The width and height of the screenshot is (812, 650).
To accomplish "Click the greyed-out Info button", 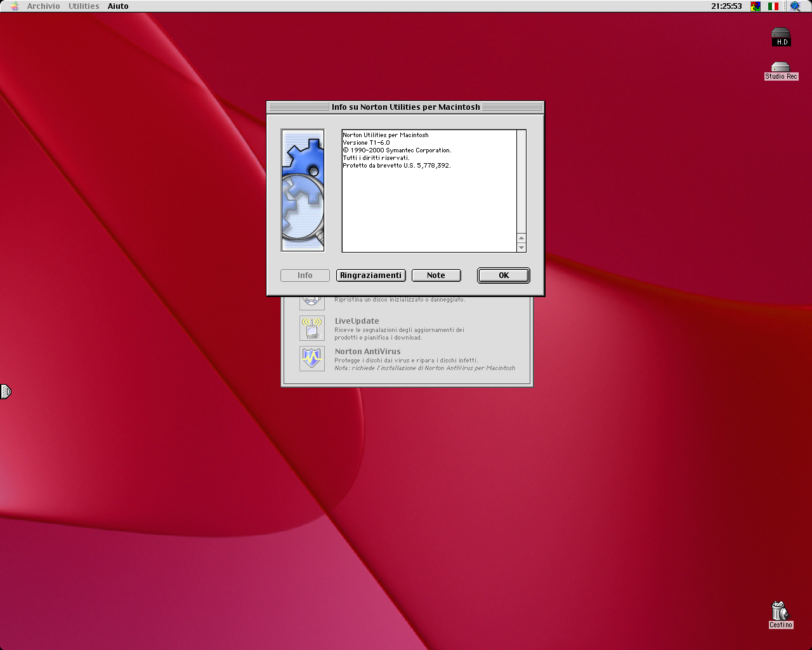I will coord(305,275).
